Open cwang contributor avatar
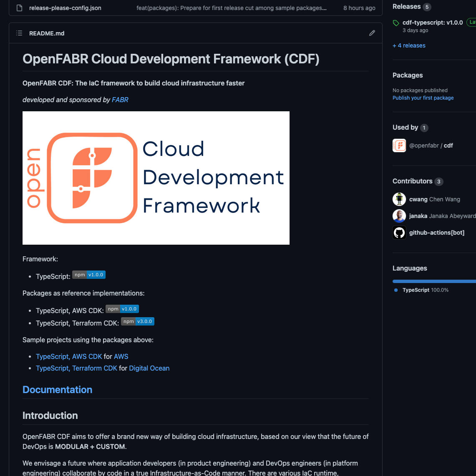 (x=399, y=199)
